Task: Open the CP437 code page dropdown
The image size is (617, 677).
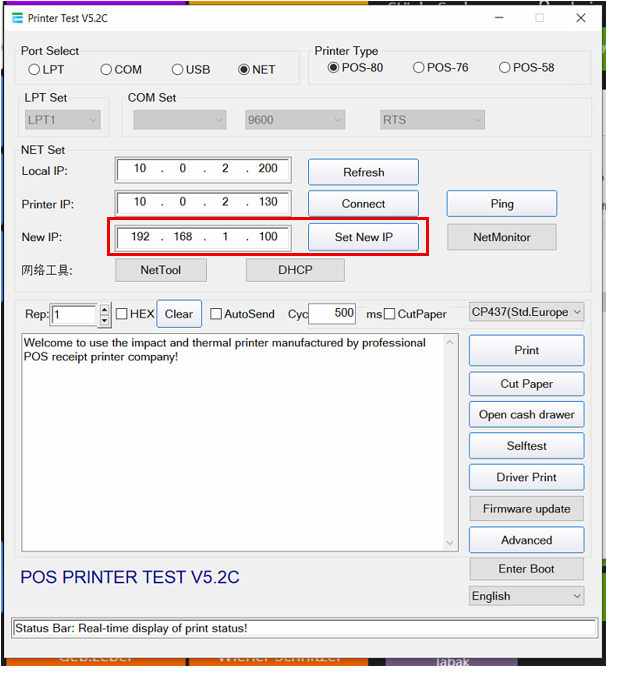Action: click(526, 312)
